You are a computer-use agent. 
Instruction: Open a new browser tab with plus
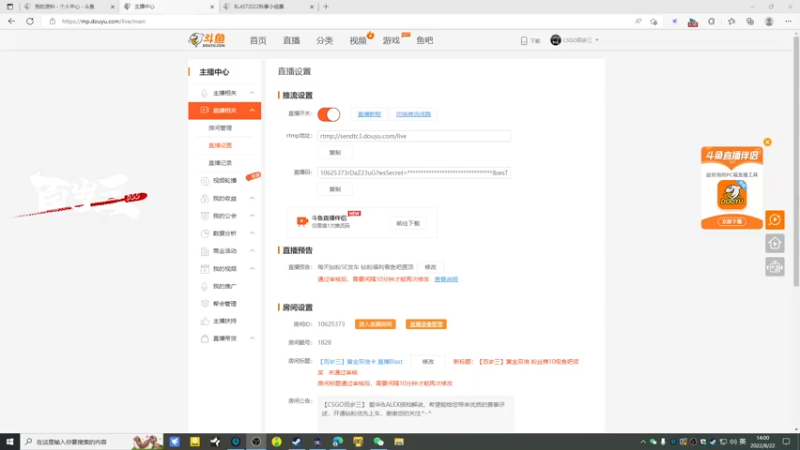click(326, 7)
